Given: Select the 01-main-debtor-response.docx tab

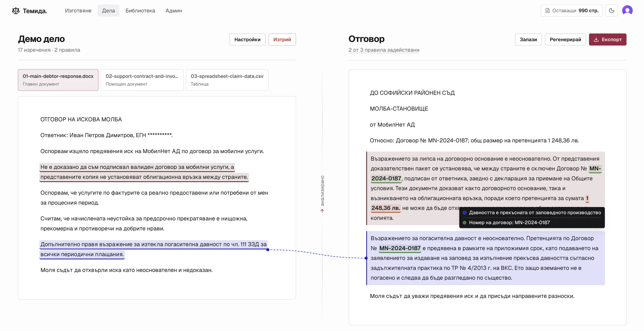Looking at the screenshot, I should (58, 80).
